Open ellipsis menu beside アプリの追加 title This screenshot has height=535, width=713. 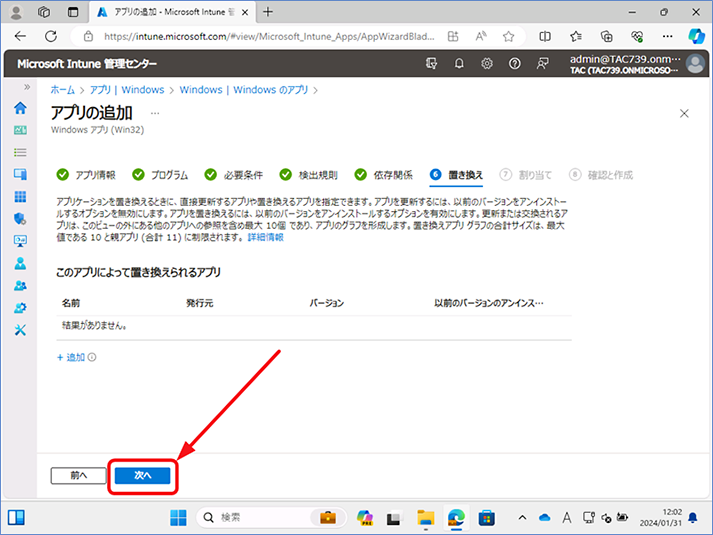[x=155, y=113]
